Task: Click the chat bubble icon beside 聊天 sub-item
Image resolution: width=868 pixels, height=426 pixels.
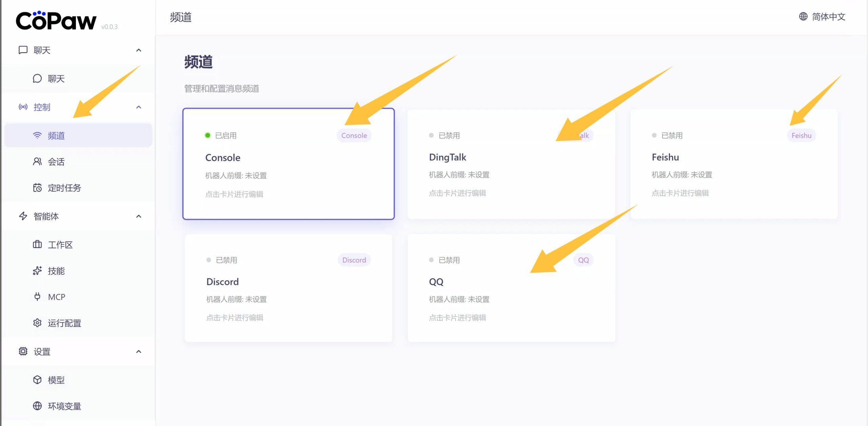Action: pyautogui.click(x=37, y=79)
